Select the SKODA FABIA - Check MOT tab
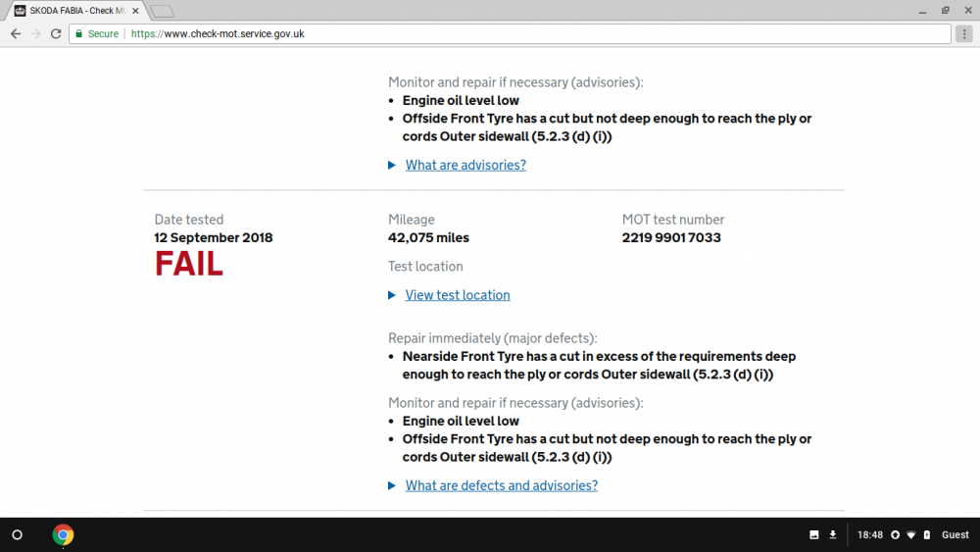This screenshot has height=552, width=980. [x=76, y=11]
